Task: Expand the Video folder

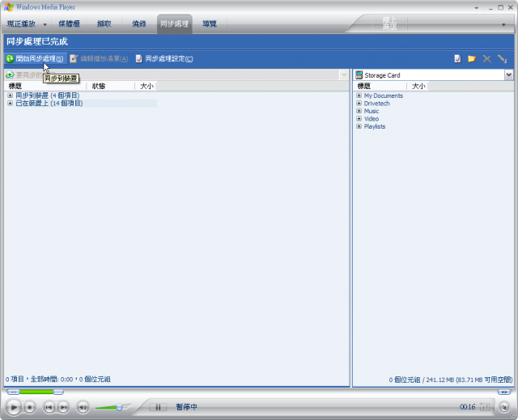Action: tap(359, 118)
